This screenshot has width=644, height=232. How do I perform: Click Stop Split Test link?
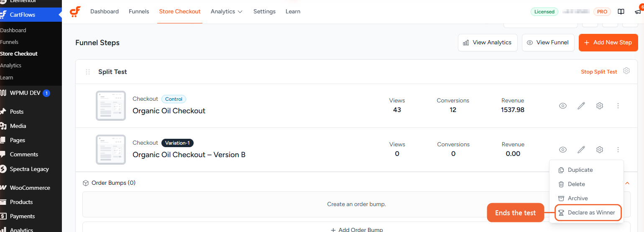coord(599,72)
